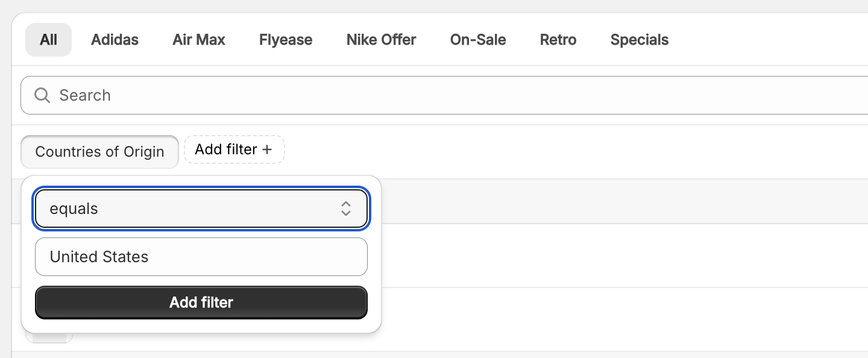Image resolution: width=868 pixels, height=358 pixels.
Task: Open the Specials tab
Action: (640, 40)
